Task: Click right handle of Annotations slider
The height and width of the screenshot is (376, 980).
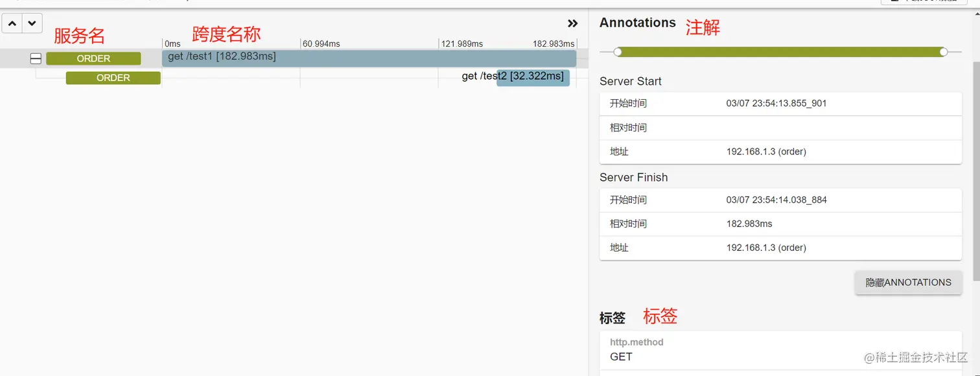Action: click(944, 52)
